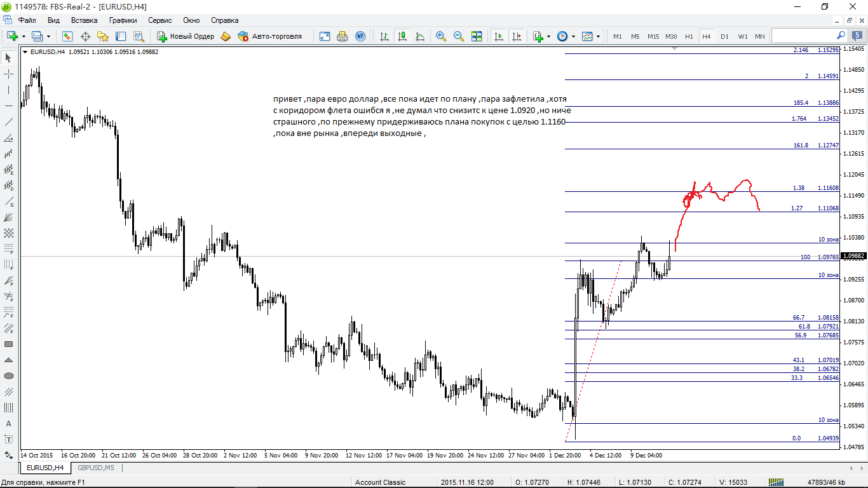Select the Text Label tool
868x488 pixels.
click(9, 440)
